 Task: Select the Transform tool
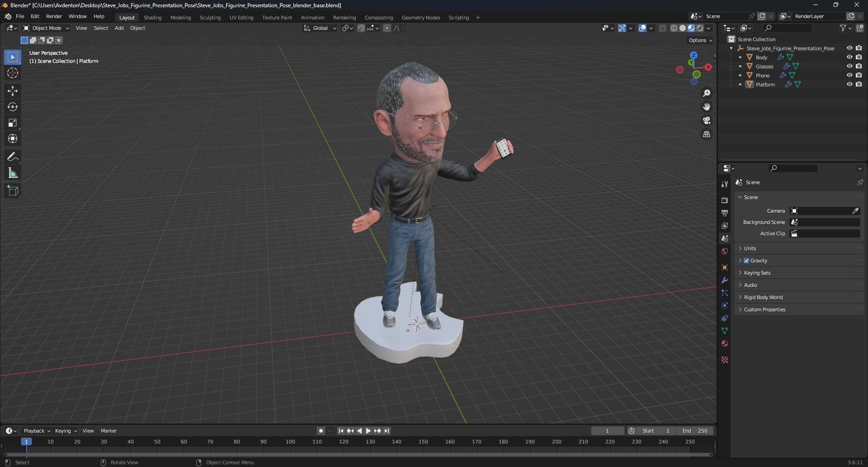click(x=13, y=138)
